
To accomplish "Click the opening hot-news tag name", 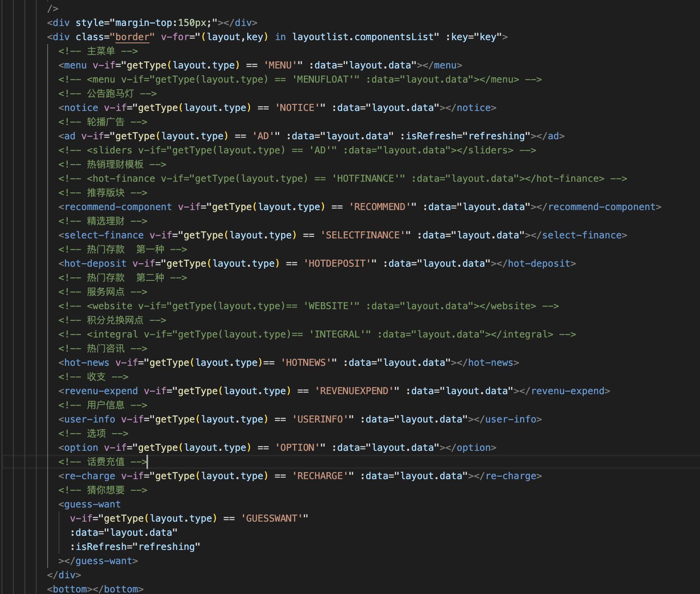I will 87,363.
